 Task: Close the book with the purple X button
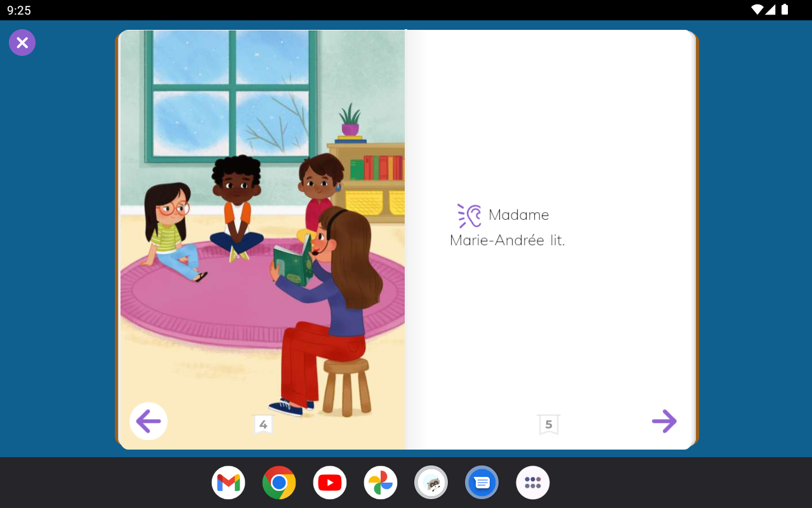click(x=22, y=43)
